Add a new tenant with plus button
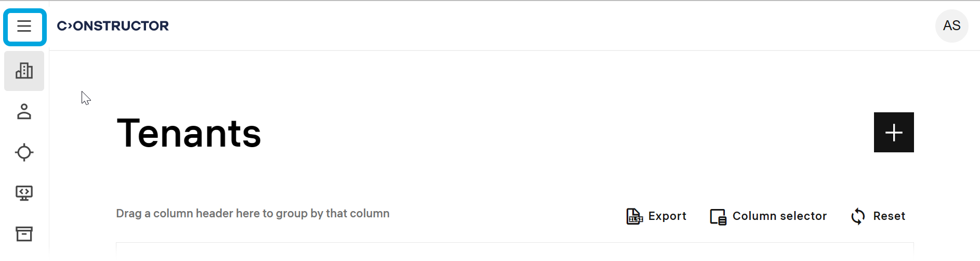Viewport: 980px width, 261px height. click(x=893, y=133)
